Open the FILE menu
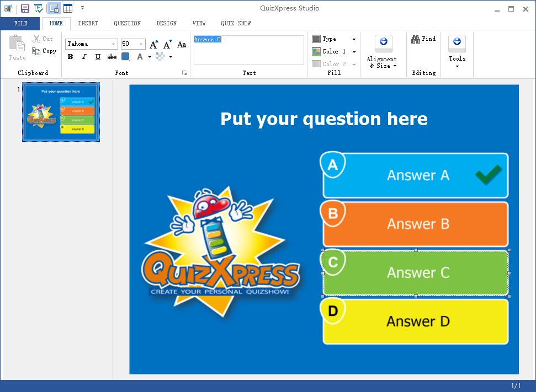536x392 pixels. tap(20, 23)
